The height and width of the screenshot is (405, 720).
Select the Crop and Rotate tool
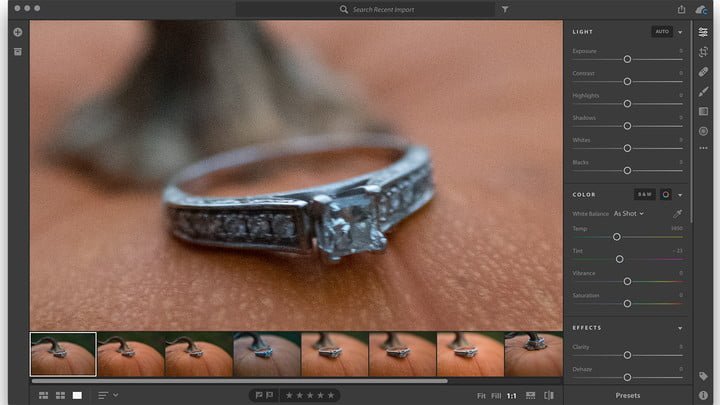click(703, 52)
